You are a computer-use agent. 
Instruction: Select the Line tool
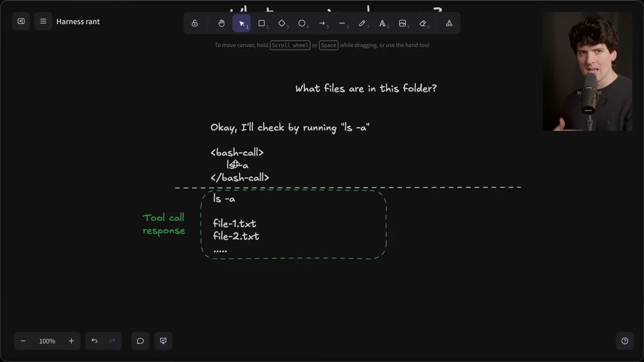point(342,23)
